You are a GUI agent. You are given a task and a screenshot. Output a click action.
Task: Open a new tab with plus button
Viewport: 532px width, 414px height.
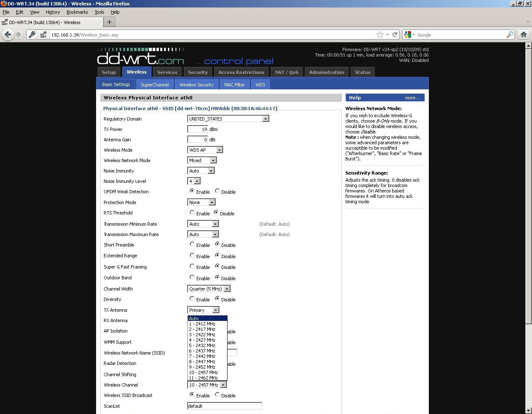(109, 22)
